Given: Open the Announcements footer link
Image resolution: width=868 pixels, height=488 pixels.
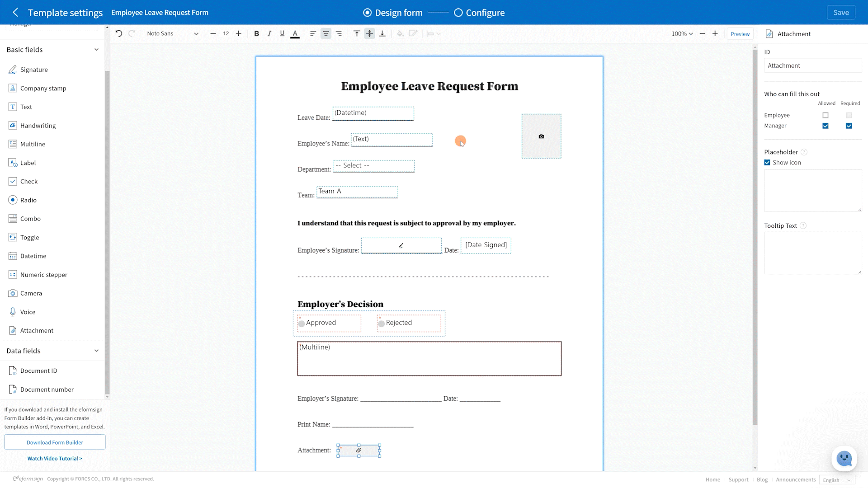Looking at the screenshot, I should coord(796,480).
